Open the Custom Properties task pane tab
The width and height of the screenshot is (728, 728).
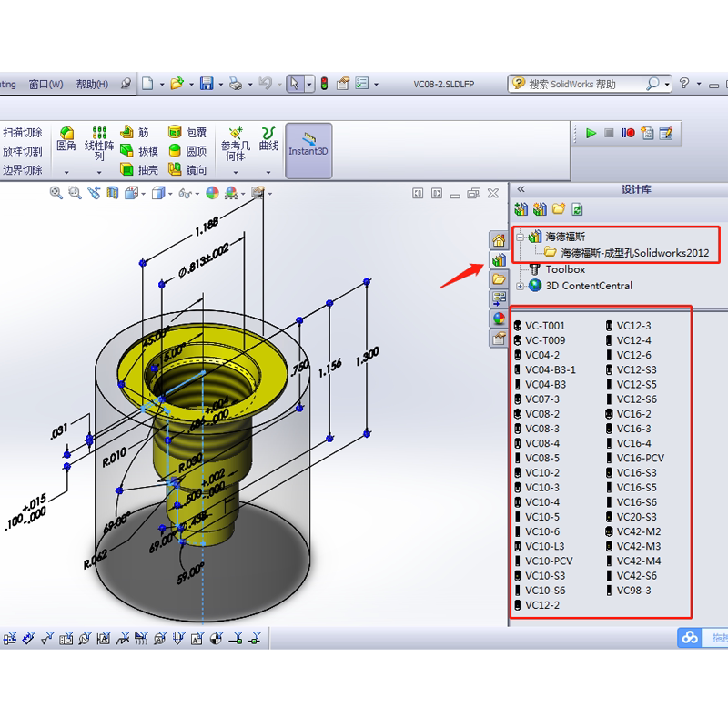(499, 338)
